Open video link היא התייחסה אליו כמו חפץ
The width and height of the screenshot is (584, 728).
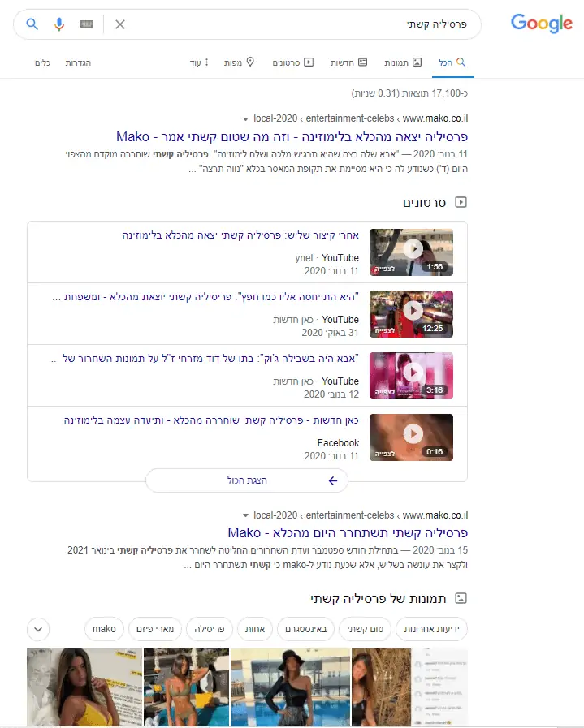pyautogui.click(x=205, y=297)
